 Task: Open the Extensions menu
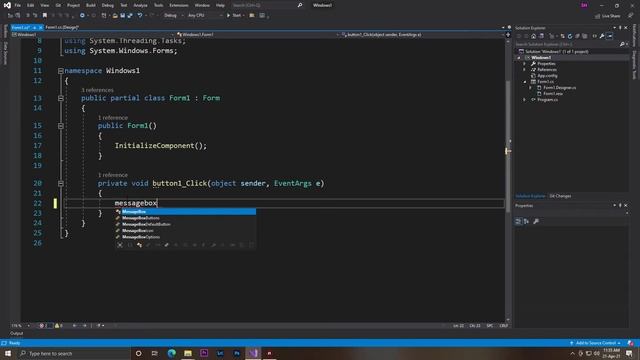[179, 5]
